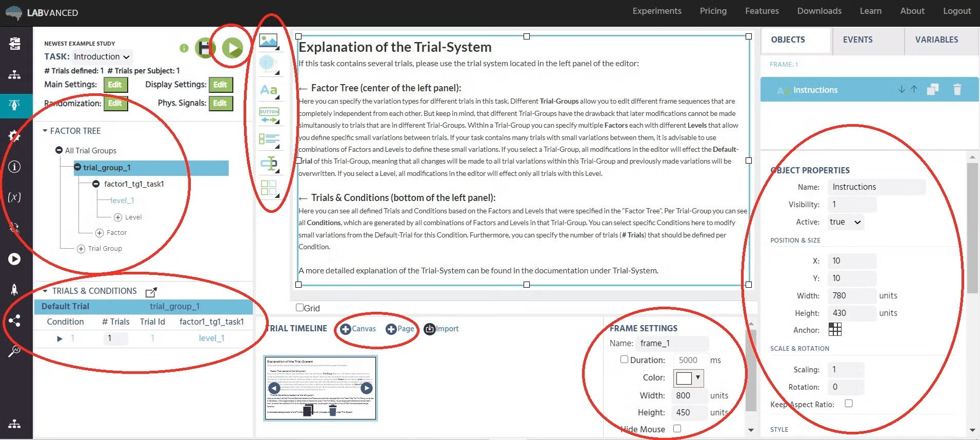Delete the Instructions object trash icon
Screen dimensions: 980x440
tap(957, 90)
